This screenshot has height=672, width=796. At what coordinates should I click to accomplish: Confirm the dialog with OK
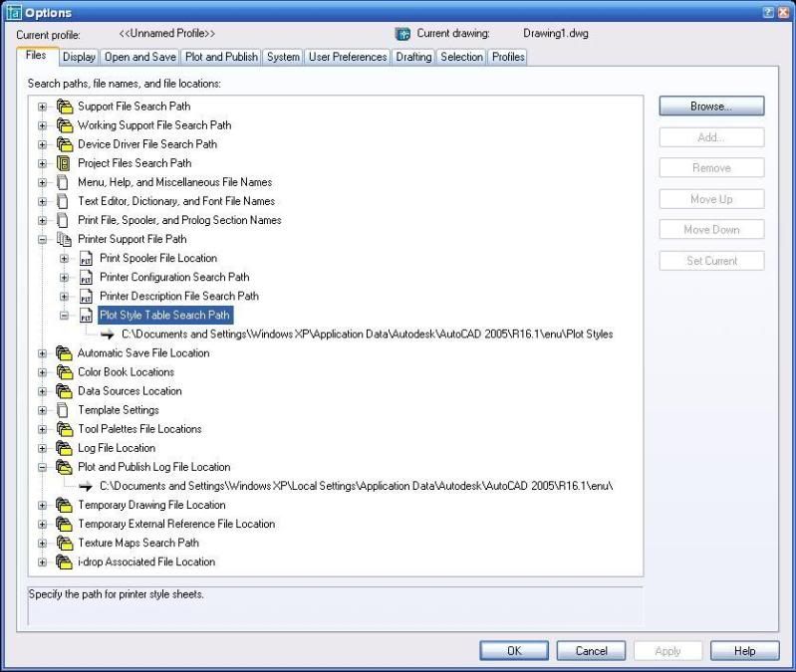[x=514, y=651]
